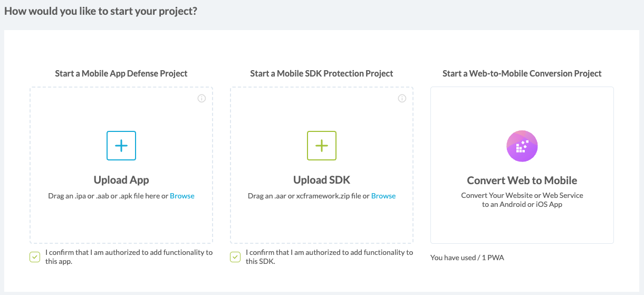The height and width of the screenshot is (295, 644).
Task: Click "I confirm" label text for this SDK
Action: click(x=329, y=253)
